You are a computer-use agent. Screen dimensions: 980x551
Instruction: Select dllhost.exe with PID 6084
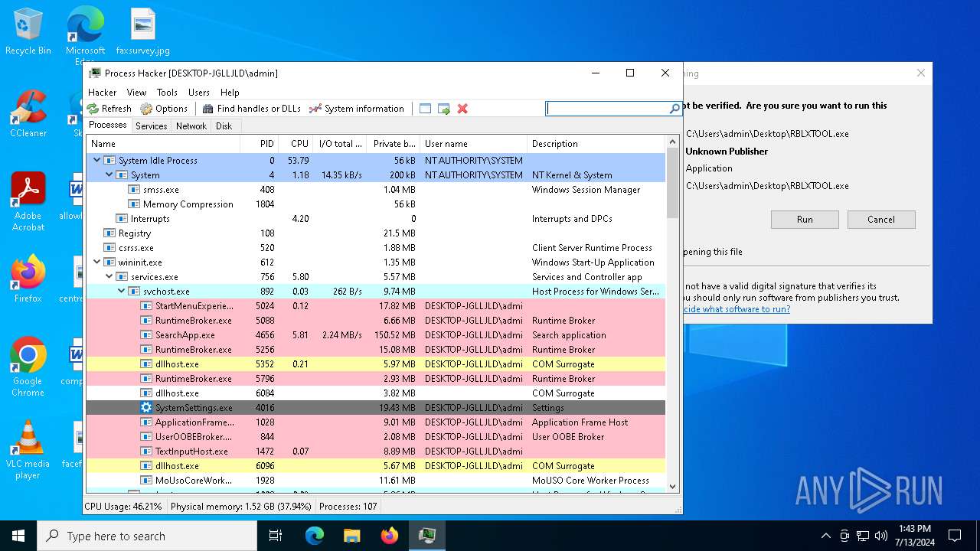coord(375,393)
